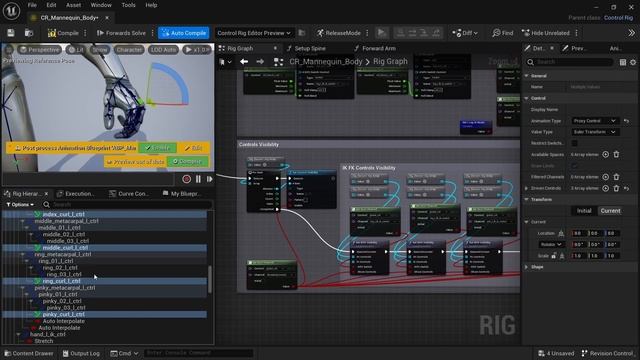This screenshot has height=360, width=640.
Task: Open Details property matrix grid icon
Action: (x=623, y=62)
